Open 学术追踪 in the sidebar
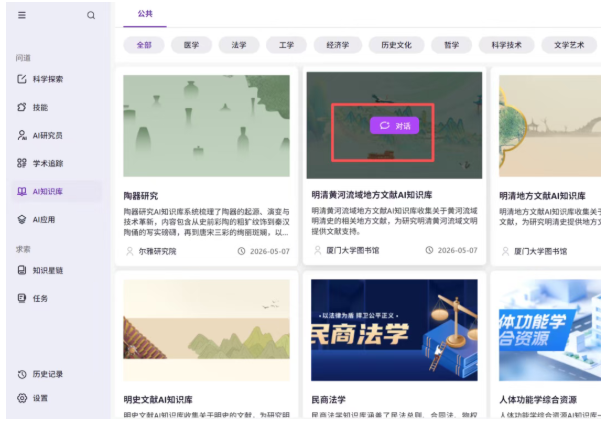 click(48, 163)
